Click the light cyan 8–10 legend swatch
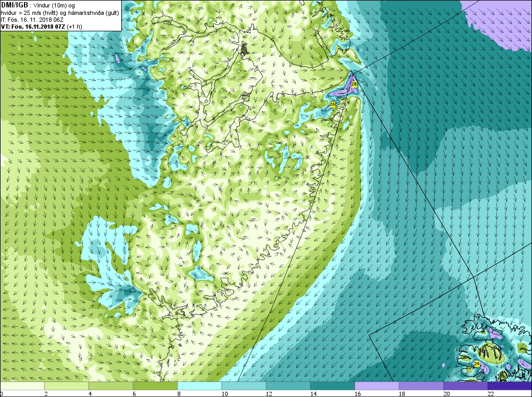532x397 pixels. (x=199, y=386)
